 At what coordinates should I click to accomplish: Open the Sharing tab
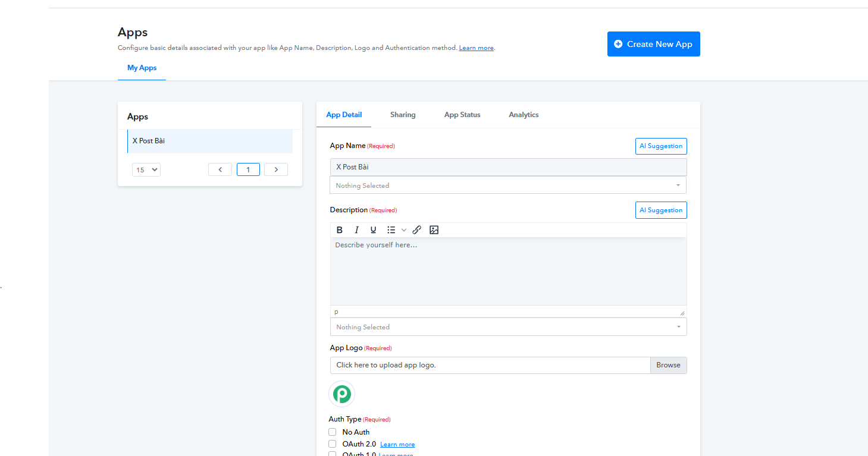pos(403,115)
